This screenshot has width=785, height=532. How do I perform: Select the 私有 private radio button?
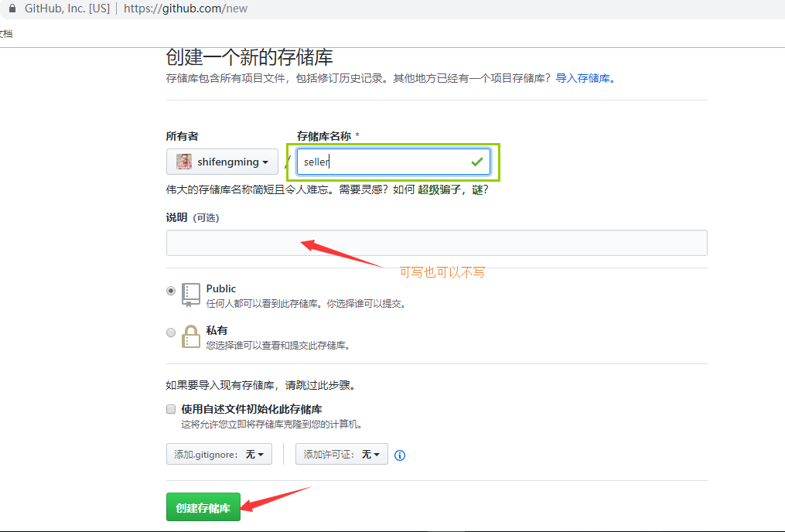click(171, 332)
